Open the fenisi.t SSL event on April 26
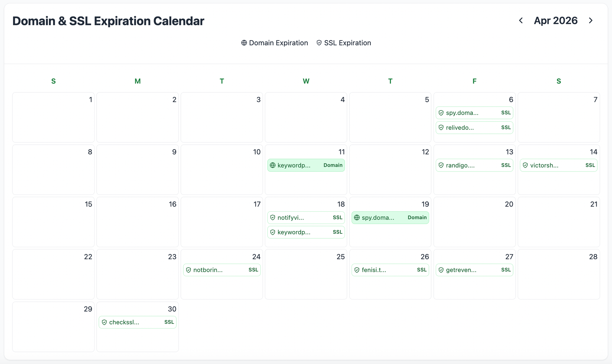 390,270
